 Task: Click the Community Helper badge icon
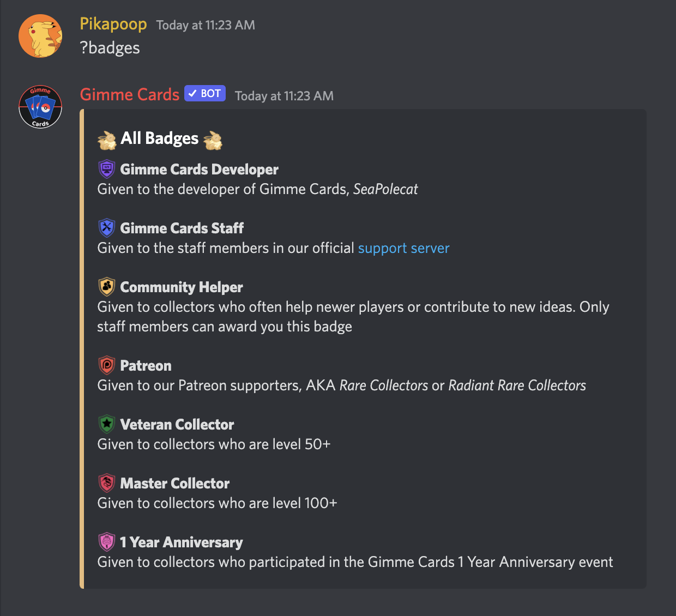pyautogui.click(x=106, y=287)
